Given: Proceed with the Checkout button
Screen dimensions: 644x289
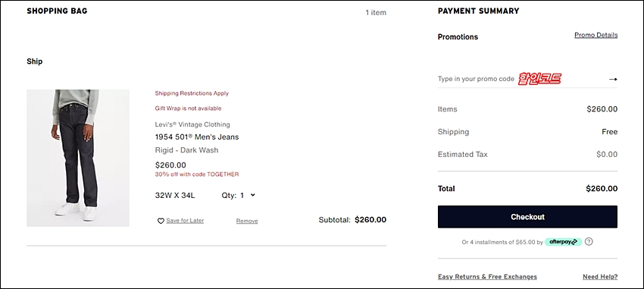Looking at the screenshot, I should coord(527,217).
